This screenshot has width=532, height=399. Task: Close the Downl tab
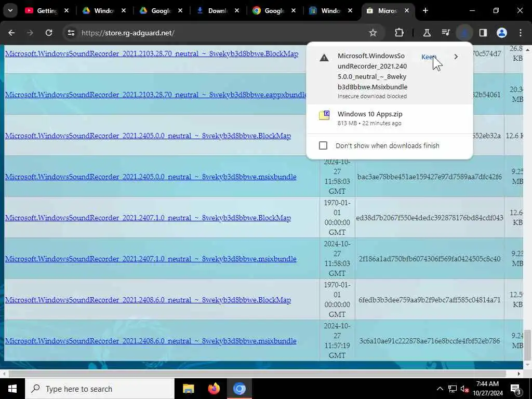[237, 10]
